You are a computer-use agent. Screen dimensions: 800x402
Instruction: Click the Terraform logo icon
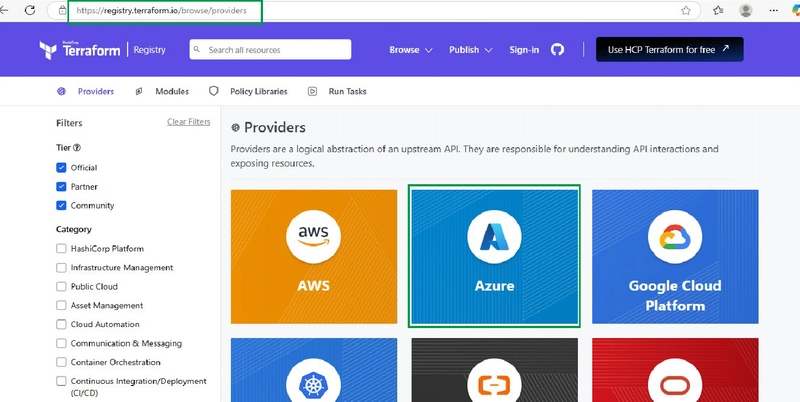tap(48, 50)
